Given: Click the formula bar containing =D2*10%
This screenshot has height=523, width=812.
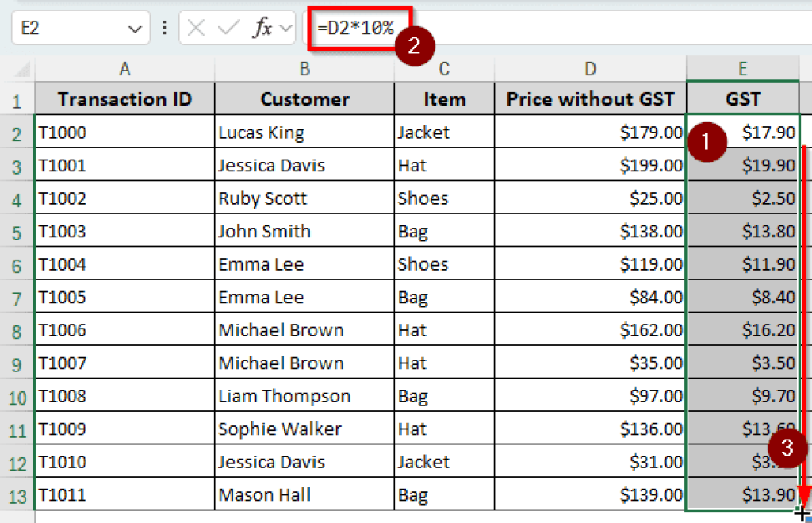Looking at the screenshot, I should pos(357,26).
